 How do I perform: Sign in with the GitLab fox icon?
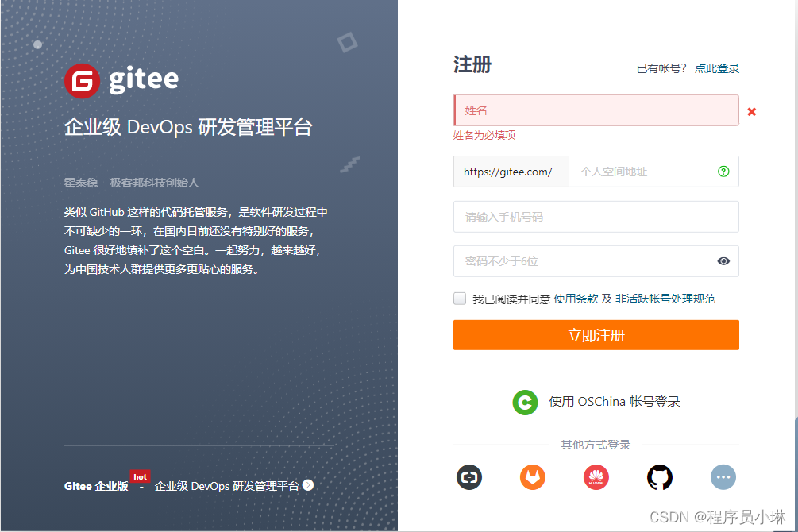(532, 477)
